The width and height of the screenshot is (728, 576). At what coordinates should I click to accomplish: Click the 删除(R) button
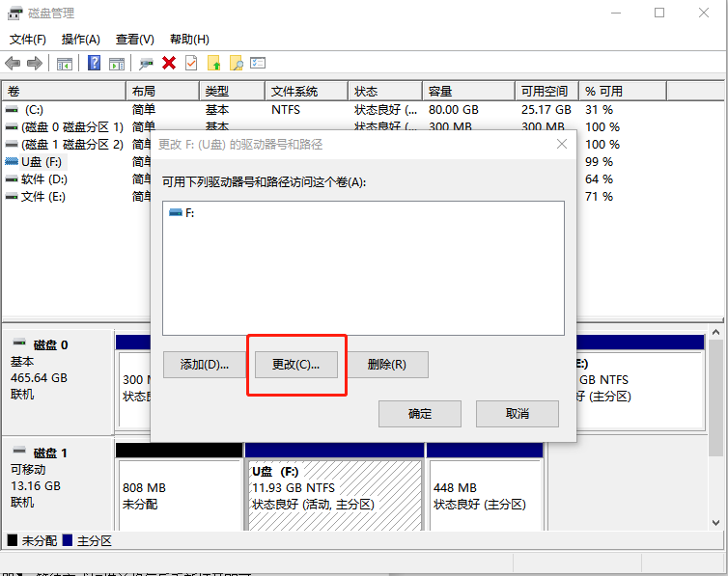pos(387,365)
